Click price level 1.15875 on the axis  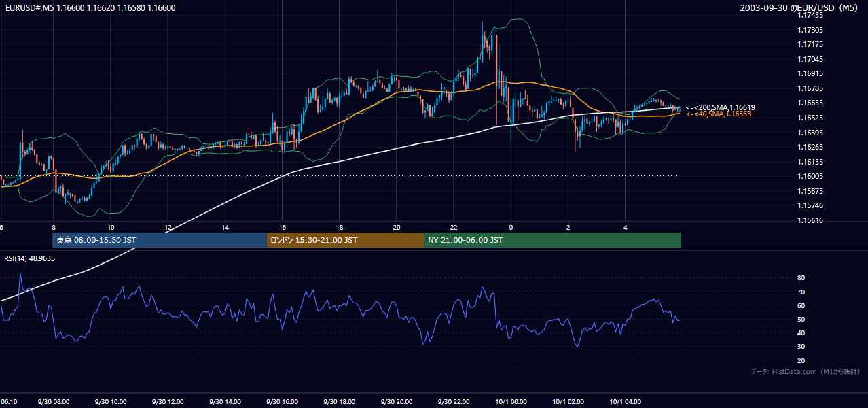click(x=810, y=191)
